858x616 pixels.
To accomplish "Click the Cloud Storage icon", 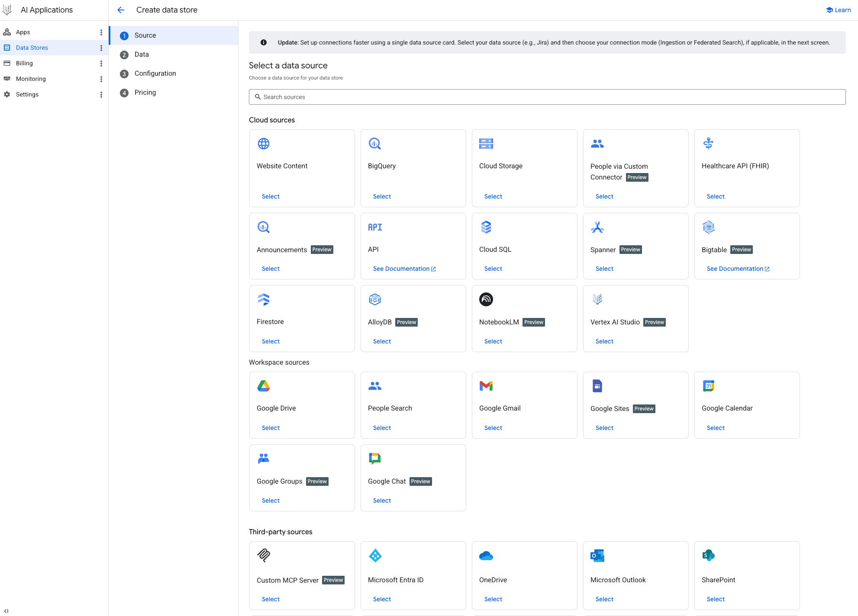I will click(486, 144).
